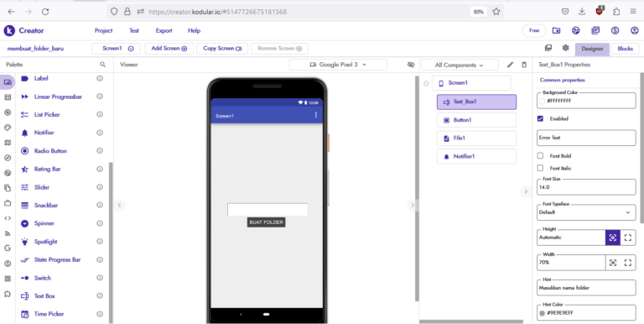
Task: Show info for Radio Button
Action: tap(100, 151)
